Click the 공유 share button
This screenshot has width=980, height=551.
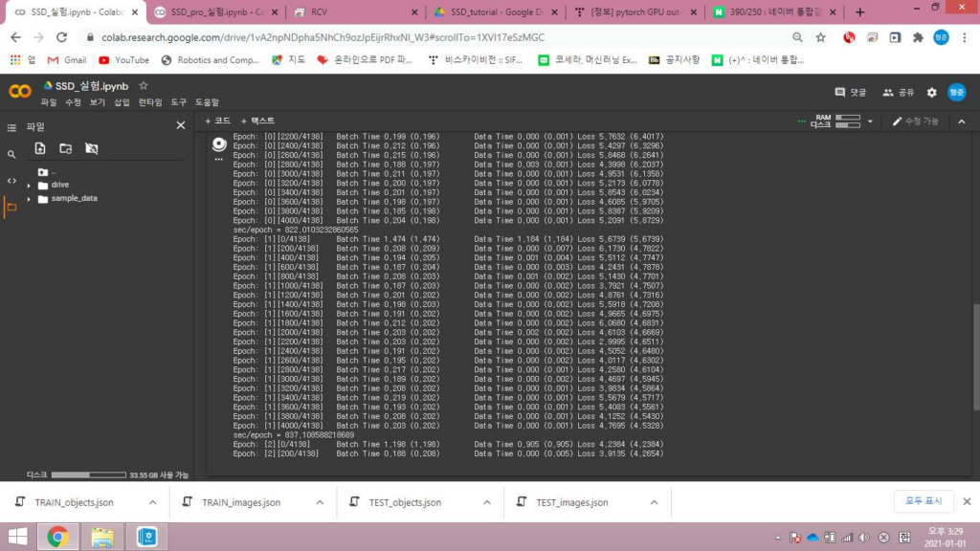(900, 92)
